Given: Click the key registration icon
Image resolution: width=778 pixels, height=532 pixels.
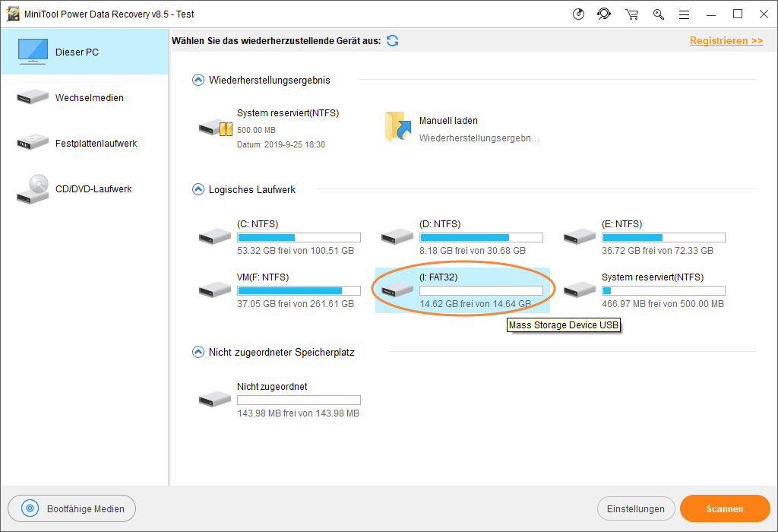Looking at the screenshot, I should pyautogui.click(x=658, y=14).
